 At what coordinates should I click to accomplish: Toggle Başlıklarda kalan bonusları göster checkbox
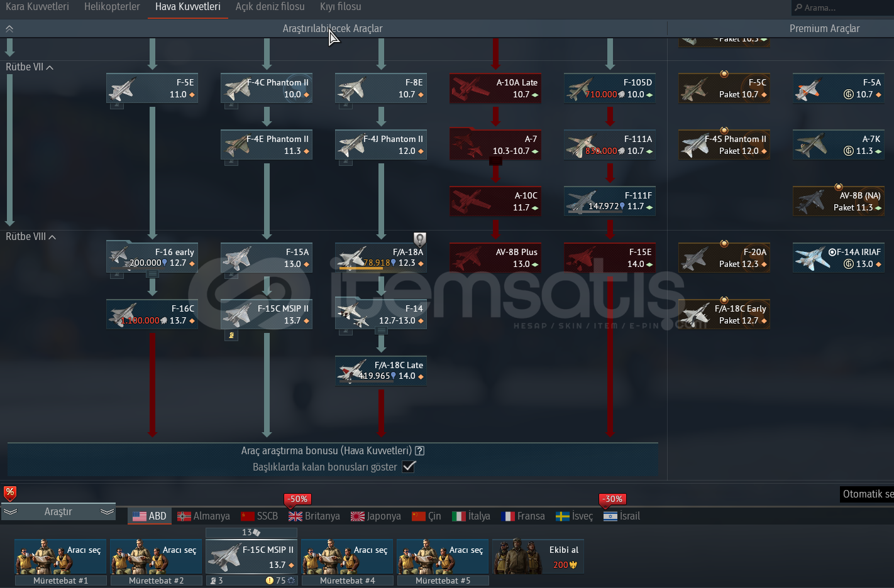tap(409, 467)
